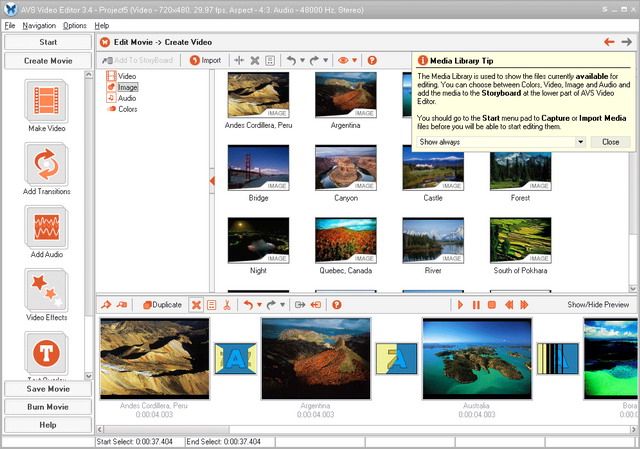Screen dimensions: 640x449
Task: Open properties icon in library toolbar
Action: tap(270, 60)
